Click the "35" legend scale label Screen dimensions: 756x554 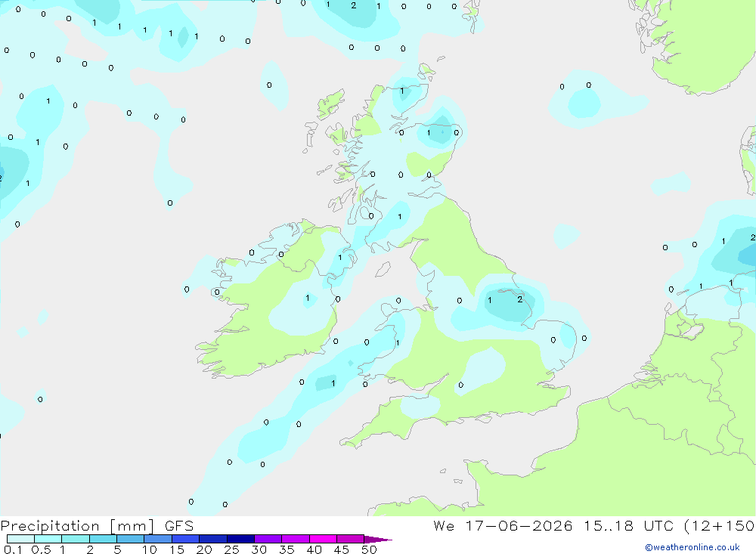click(287, 549)
